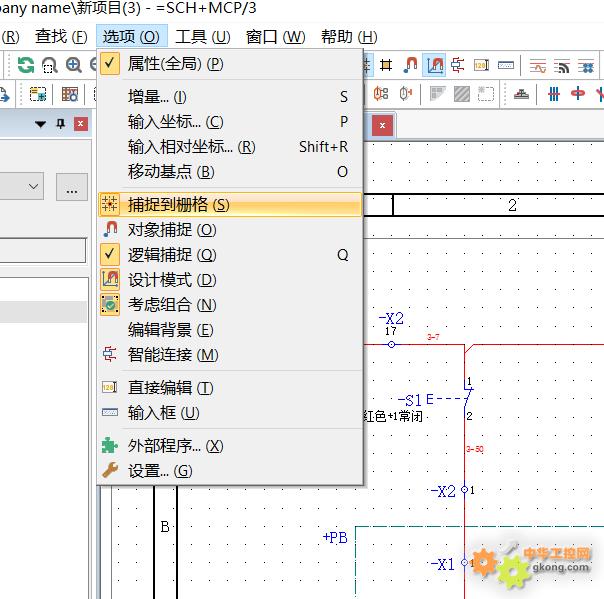
Task: Select the -S1 pushbutton switch symbol
Action: coord(468,398)
